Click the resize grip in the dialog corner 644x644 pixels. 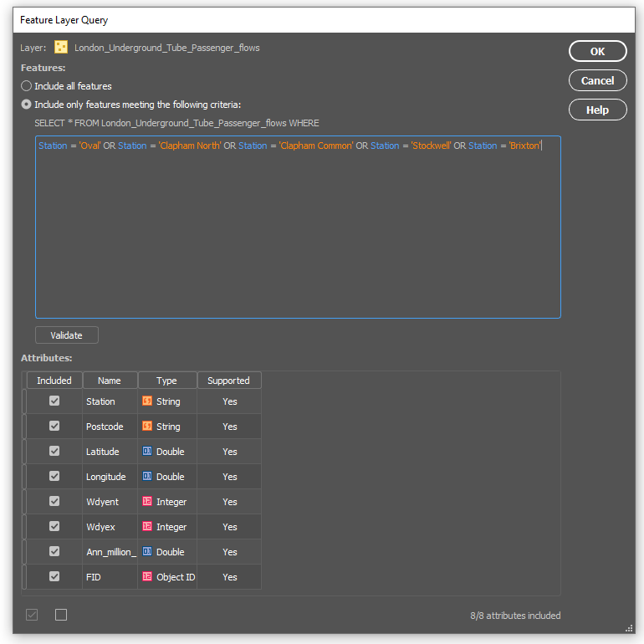629,628
